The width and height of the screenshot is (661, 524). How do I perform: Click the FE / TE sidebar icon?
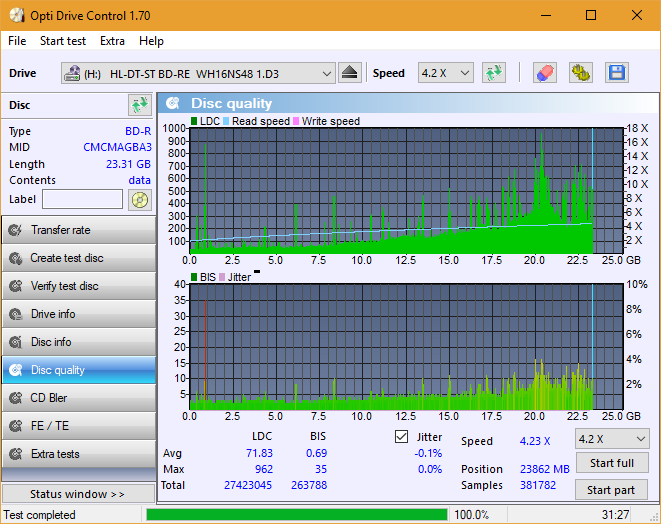[16, 426]
